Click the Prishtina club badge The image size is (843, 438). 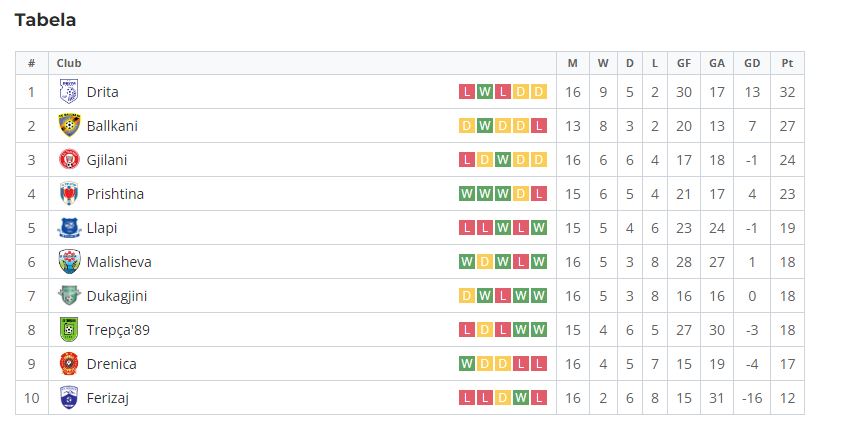[69, 193]
